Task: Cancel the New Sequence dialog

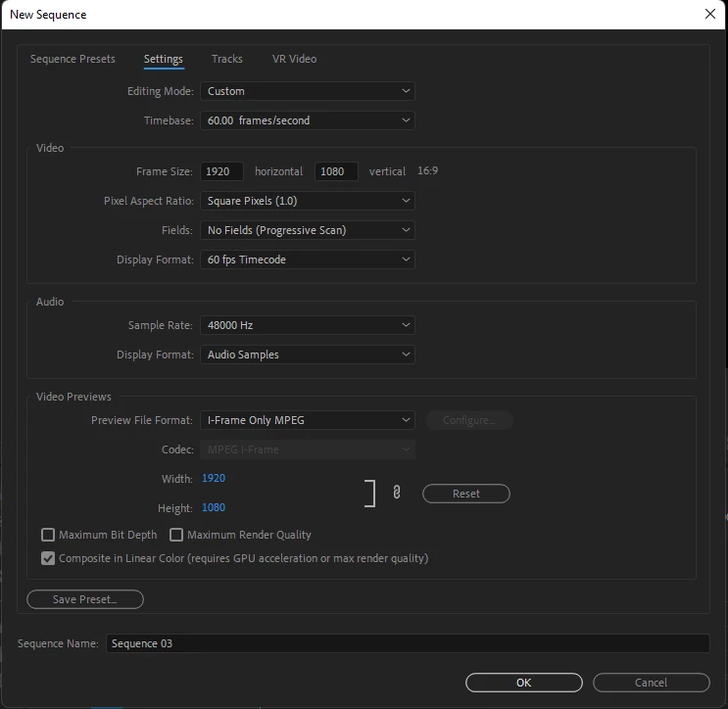Action: click(x=651, y=683)
